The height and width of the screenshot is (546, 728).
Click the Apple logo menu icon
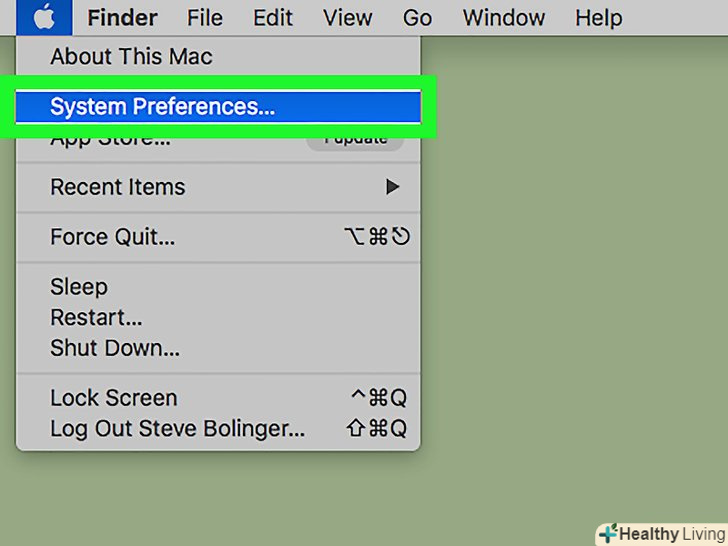coord(44,18)
